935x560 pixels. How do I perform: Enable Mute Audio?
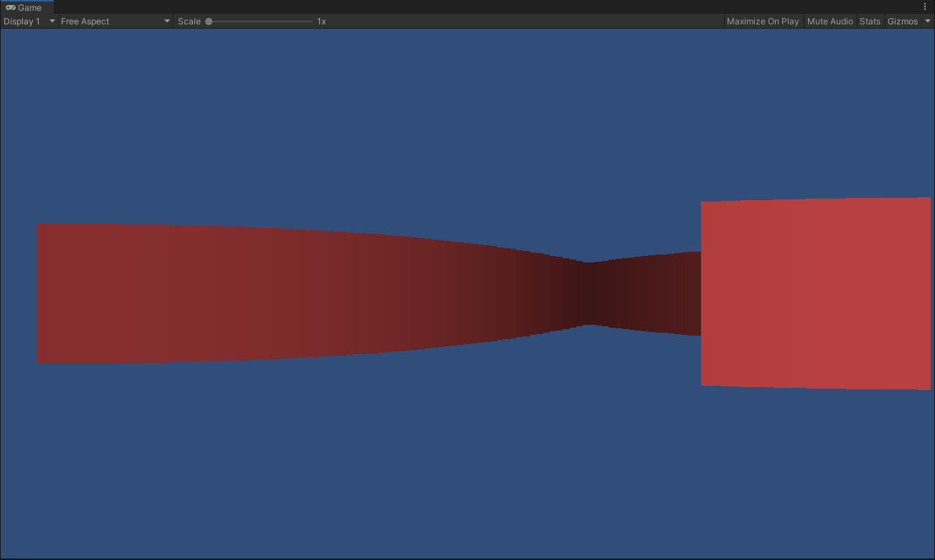click(830, 22)
